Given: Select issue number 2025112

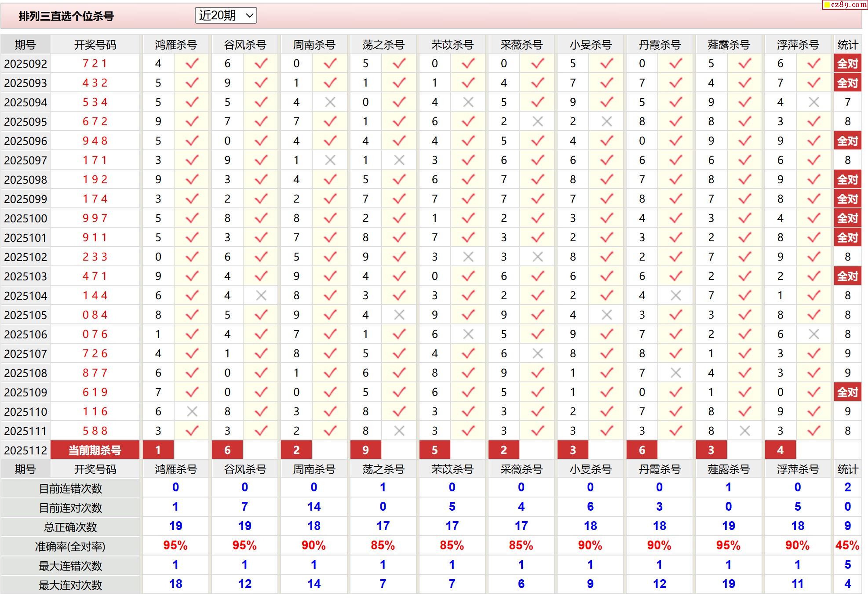Looking at the screenshot, I should pos(26,450).
